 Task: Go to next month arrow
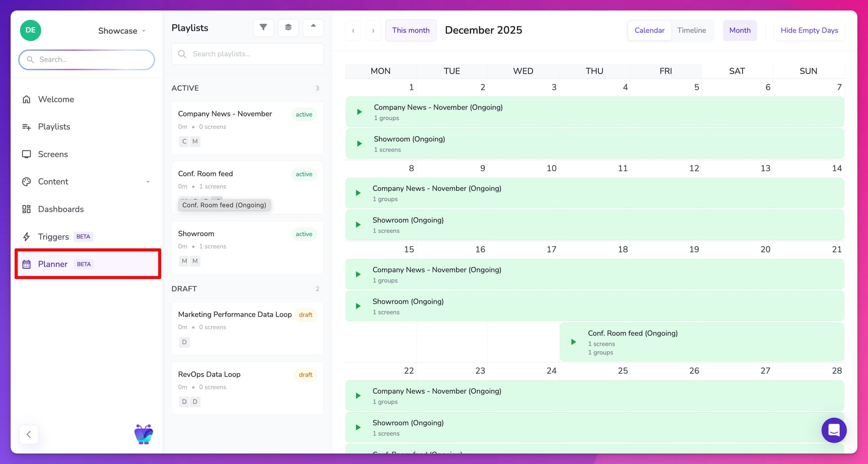tap(373, 30)
